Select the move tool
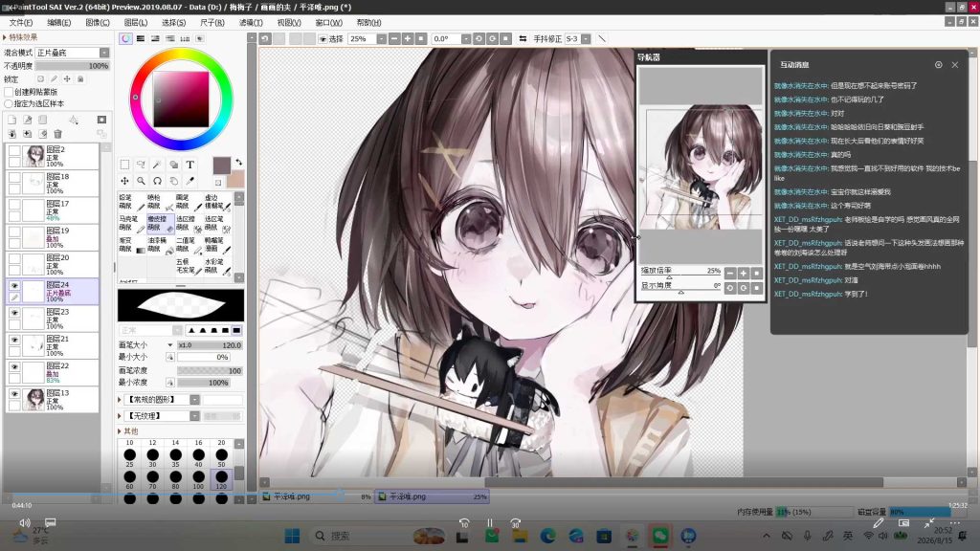The image size is (980, 551). pyautogui.click(x=124, y=181)
